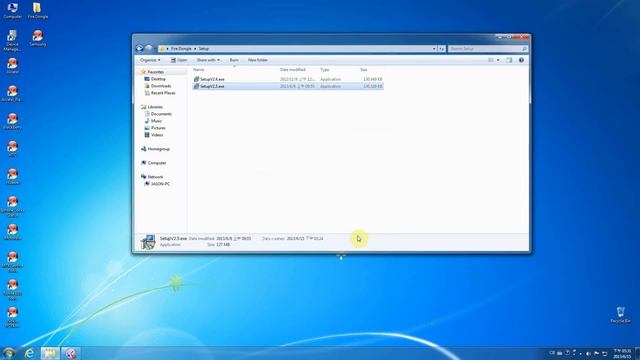Viewport: 640px width, 360px height.
Task: Select the SetupV2.5.exe file
Action: tap(288, 86)
